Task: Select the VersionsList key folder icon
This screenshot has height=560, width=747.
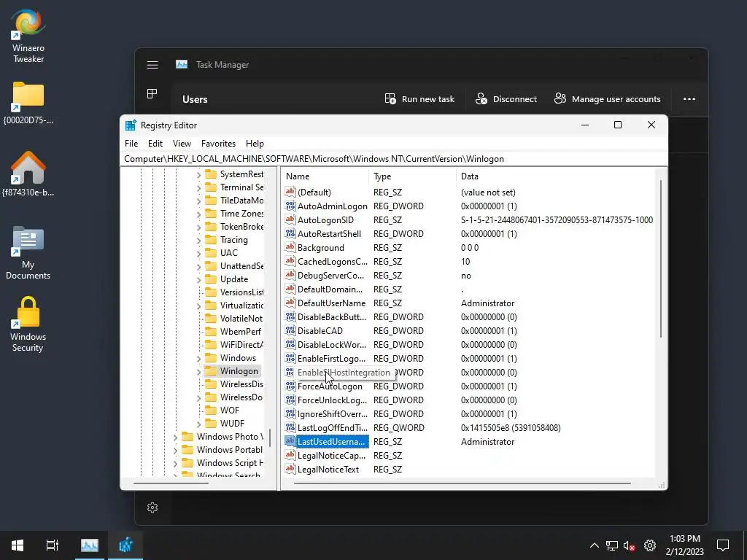Action: click(211, 292)
